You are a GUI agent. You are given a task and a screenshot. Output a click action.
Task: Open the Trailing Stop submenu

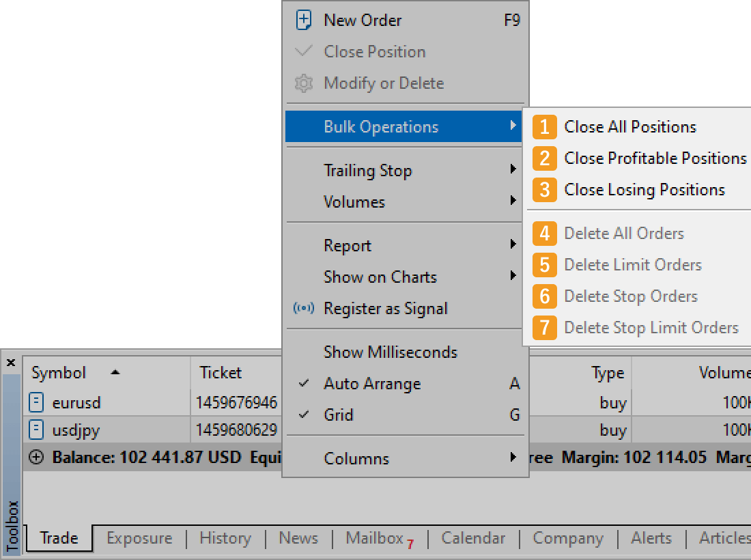tap(367, 170)
